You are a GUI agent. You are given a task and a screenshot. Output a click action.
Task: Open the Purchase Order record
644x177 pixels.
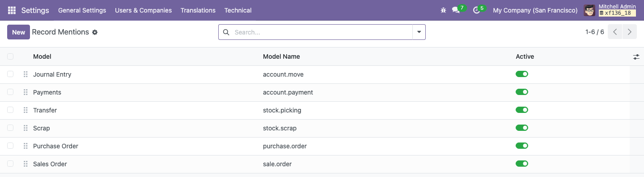point(55,146)
